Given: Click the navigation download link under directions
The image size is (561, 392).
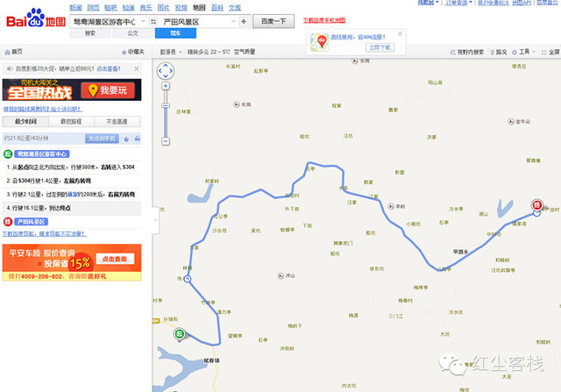Looking at the screenshot, I should [45, 234].
